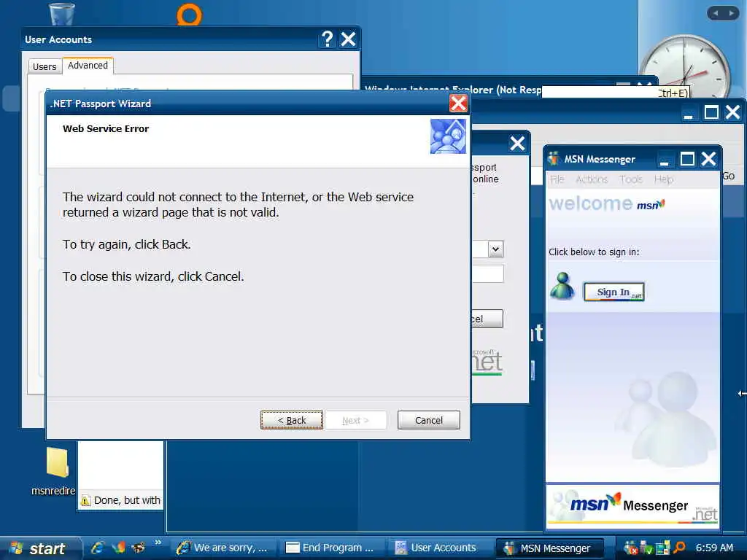
Task: Click the MSN butterfly Quick Launch icon
Action: [x=119, y=548]
